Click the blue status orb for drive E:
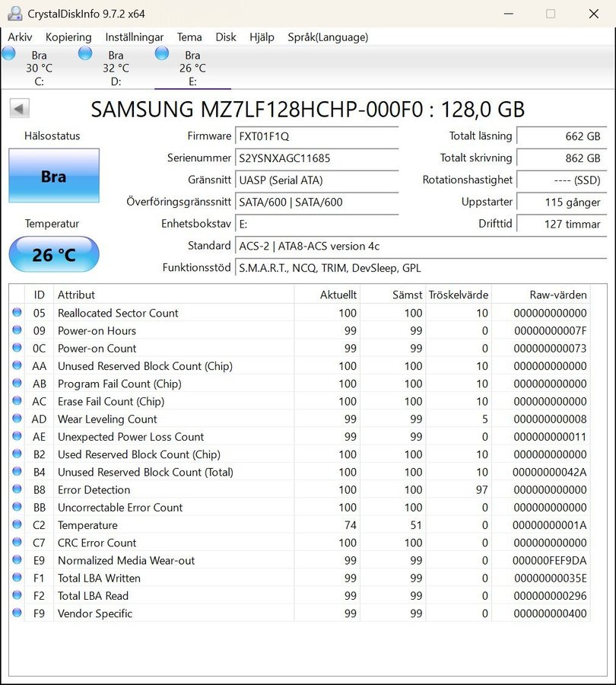Image resolution: width=616 pixels, height=685 pixels. [162, 53]
